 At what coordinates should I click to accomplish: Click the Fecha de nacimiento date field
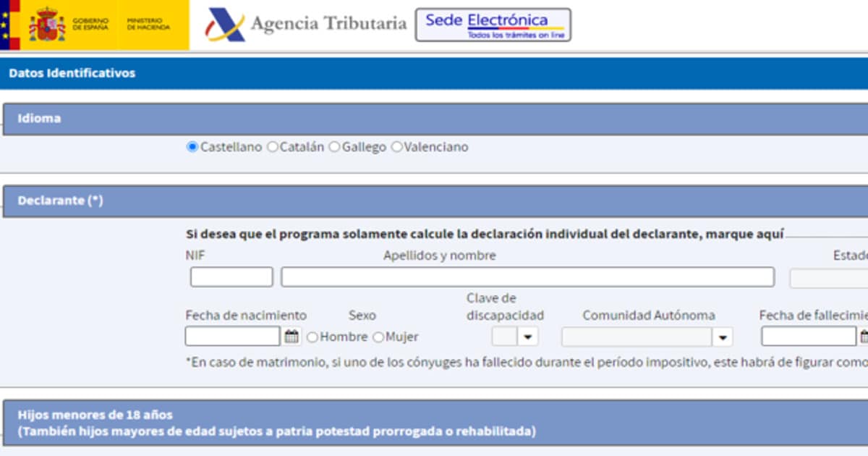coord(232,337)
